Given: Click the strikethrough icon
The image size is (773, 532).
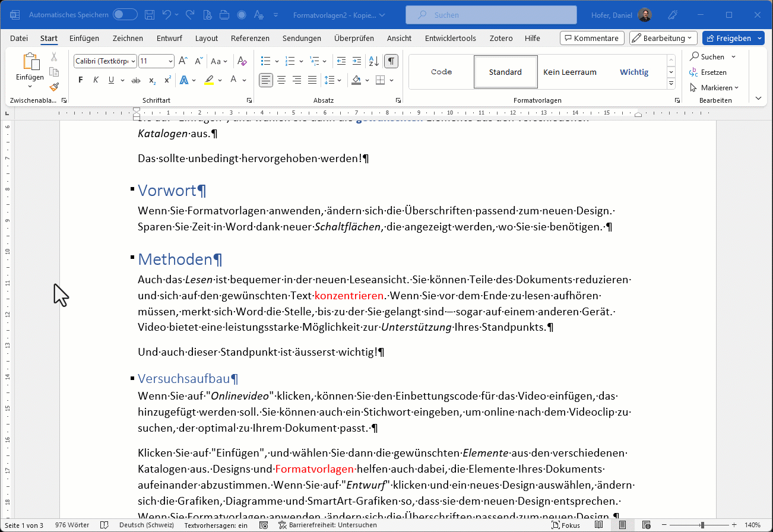Looking at the screenshot, I should (136, 80).
